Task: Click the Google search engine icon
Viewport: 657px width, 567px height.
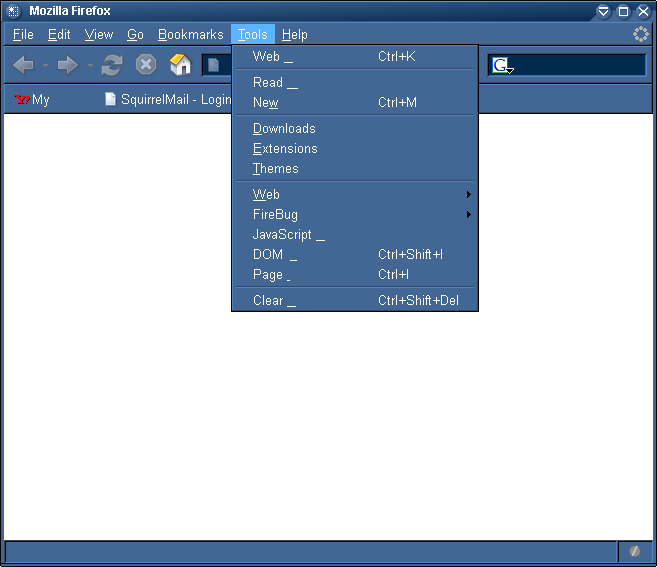Action: pos(501,66)
